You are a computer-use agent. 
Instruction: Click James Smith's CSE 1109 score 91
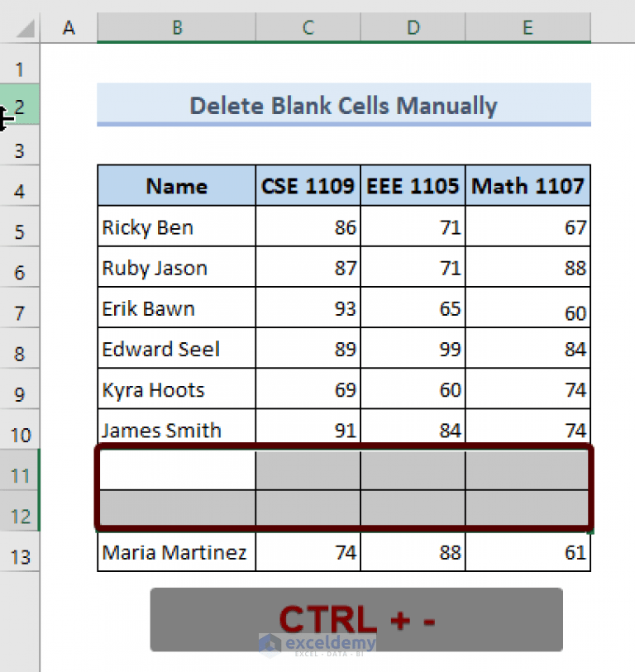308,427
